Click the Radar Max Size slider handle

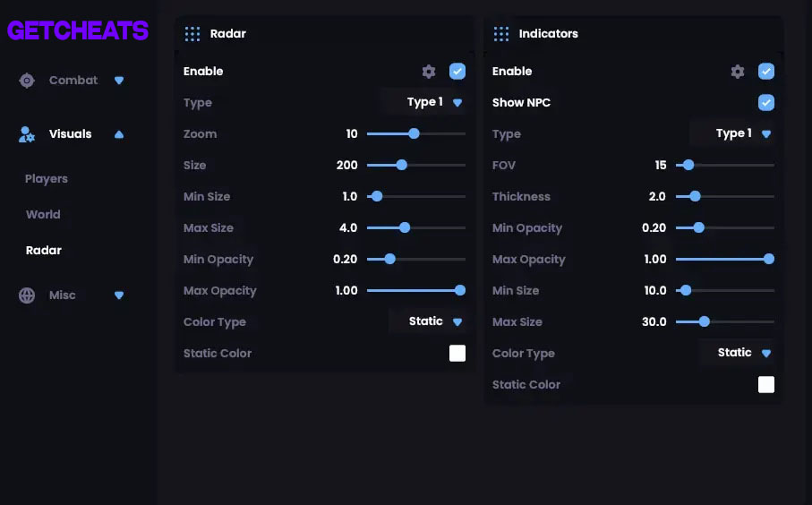405,228
